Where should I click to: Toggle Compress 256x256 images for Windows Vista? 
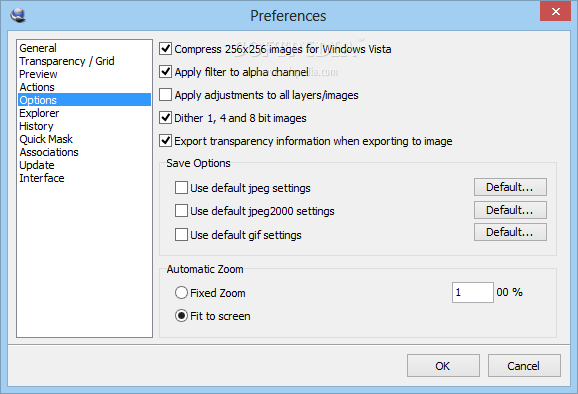166,49
